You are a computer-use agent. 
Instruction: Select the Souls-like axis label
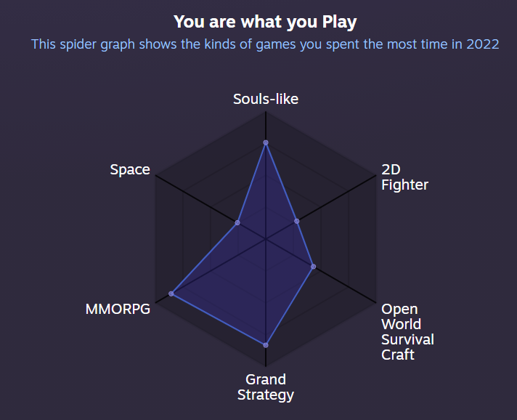(x=266, y=99)
